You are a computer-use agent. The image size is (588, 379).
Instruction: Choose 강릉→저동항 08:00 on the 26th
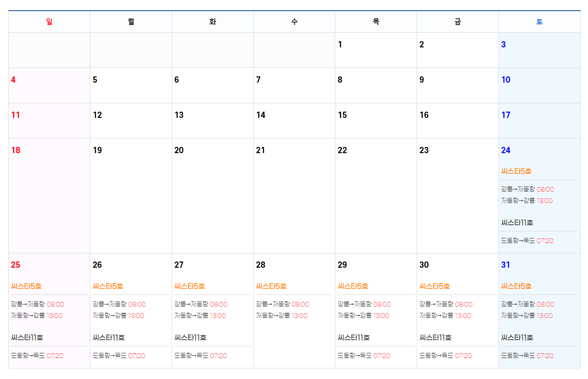click(119, 304)
